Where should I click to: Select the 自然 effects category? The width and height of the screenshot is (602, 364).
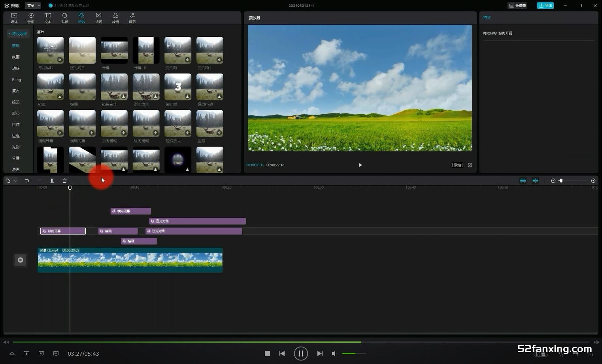[x=16, y=124]
